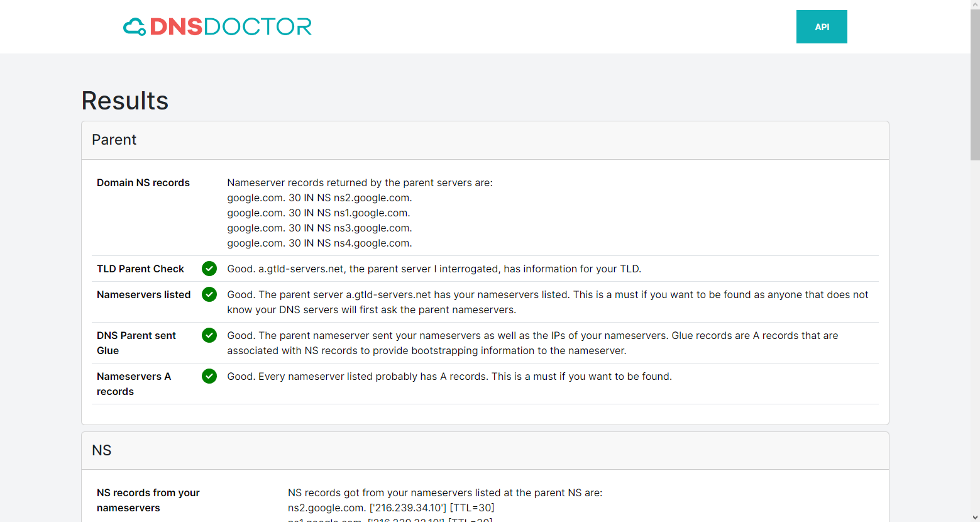This screenshot has height=522, width=980.
Task: Click the scrollbar down arrow
Action: [975, 517]
